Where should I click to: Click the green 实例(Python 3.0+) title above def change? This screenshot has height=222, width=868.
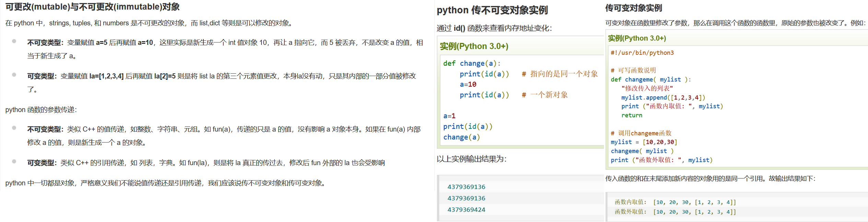[474, 46]
